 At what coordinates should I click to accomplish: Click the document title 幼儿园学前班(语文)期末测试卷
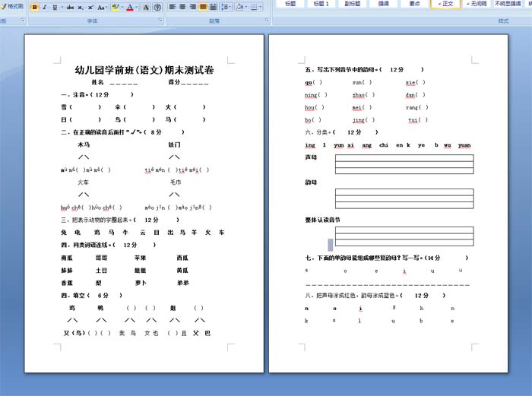pyautogui.click(x=144, y=70)
